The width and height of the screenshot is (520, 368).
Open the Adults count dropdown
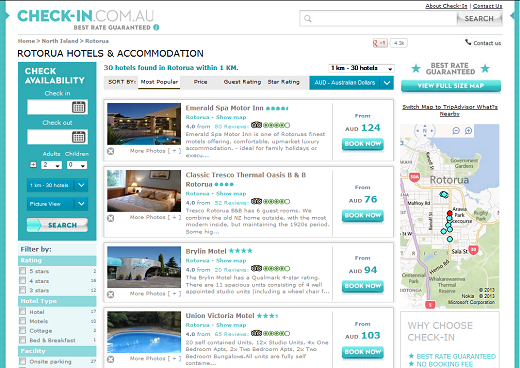[x=51, y=165]
